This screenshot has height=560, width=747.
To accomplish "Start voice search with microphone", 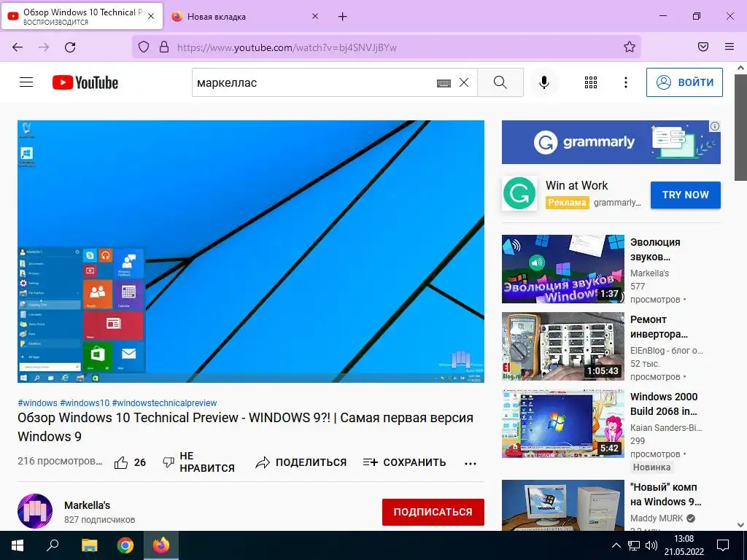I will [543, 82].
